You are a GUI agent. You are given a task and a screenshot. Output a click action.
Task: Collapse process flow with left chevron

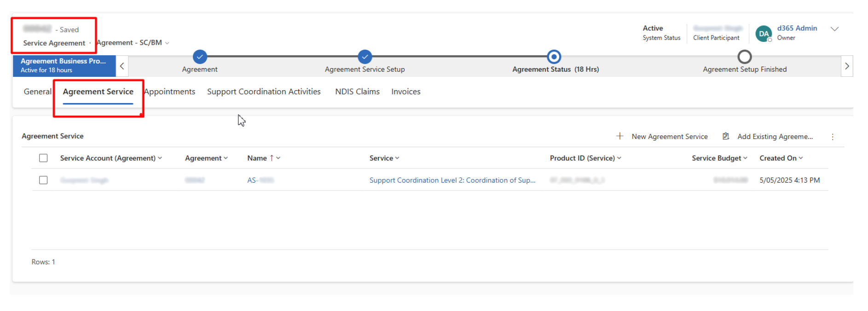[x=122, y=66]
